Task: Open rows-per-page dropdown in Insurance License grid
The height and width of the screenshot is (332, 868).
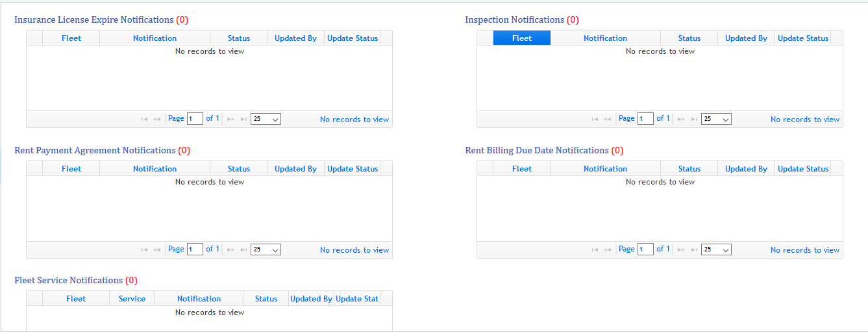Action: tap(266, 120)
